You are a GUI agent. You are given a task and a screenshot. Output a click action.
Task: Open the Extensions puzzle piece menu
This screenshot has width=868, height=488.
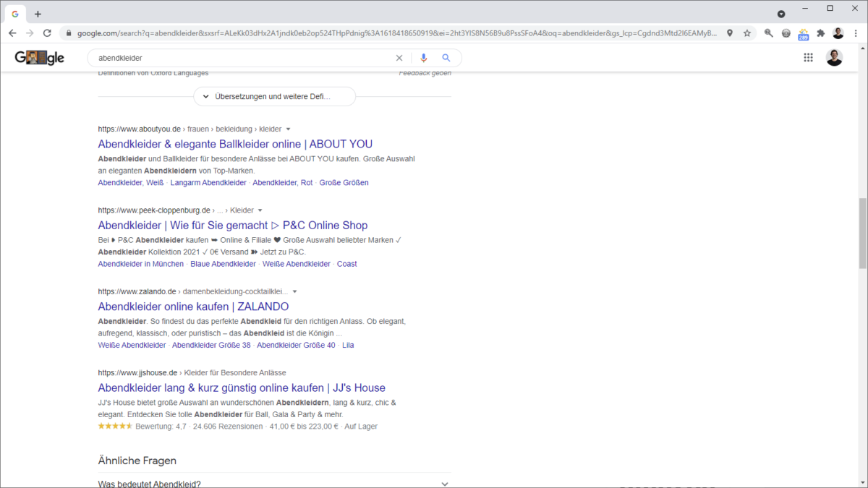coord(821,33)
